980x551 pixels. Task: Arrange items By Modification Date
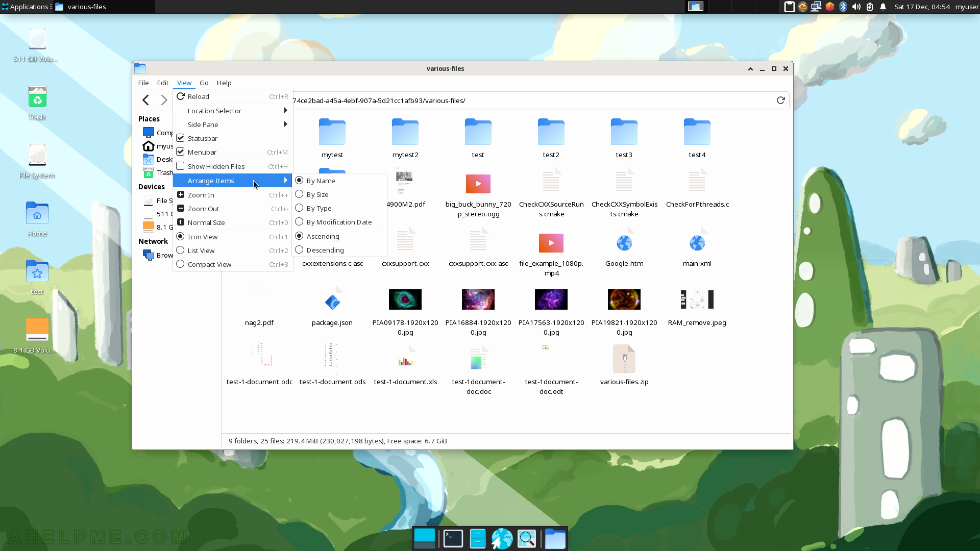[x=339, y=222]
